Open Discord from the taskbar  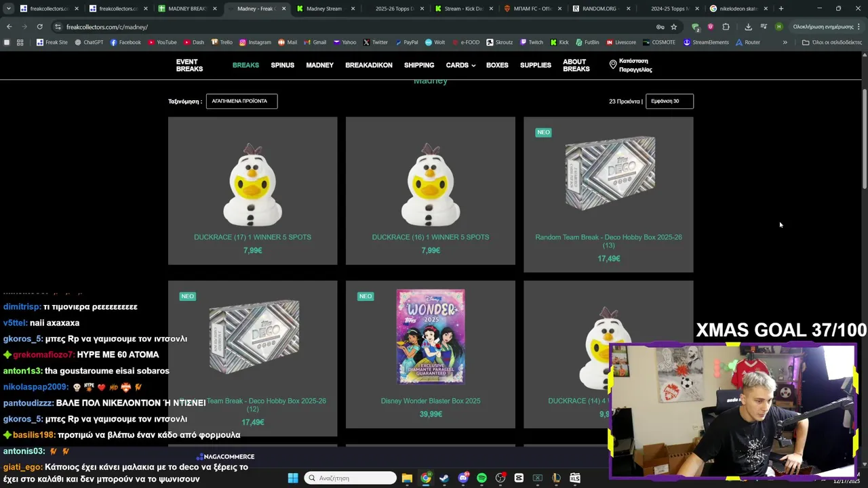pyautogui.click(x=463, y=478)
